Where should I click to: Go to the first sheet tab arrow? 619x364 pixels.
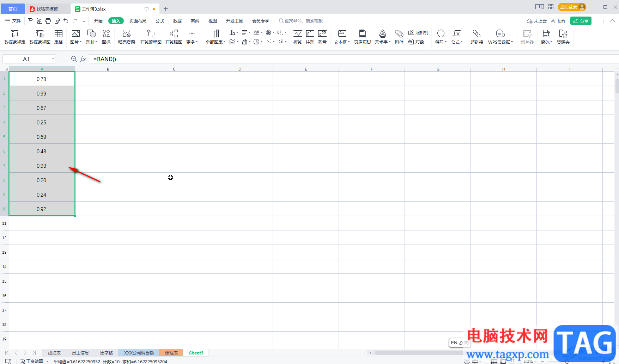pyautogui.click(x=7, y=353)
